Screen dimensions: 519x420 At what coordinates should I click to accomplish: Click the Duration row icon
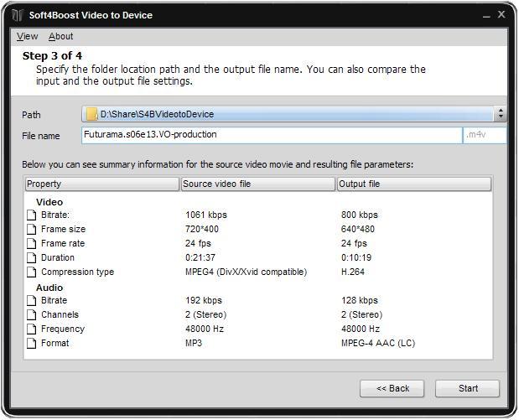pos(32,258)
